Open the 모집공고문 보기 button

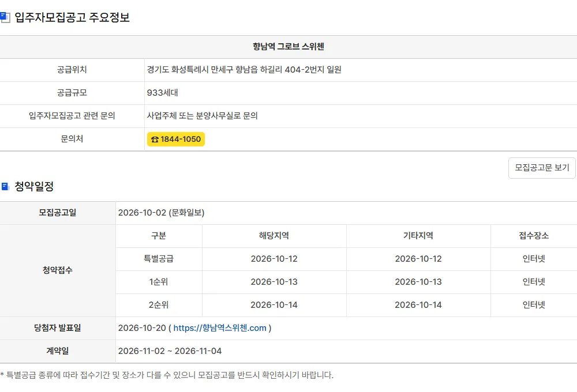(542, 168)
